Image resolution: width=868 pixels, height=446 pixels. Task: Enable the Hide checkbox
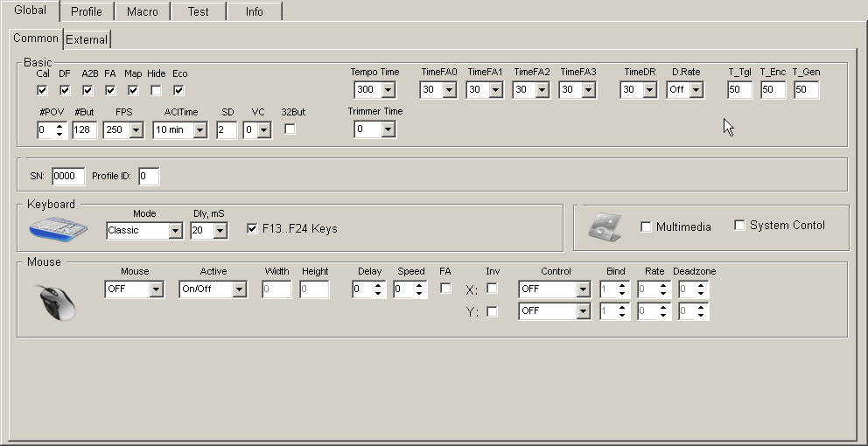click(156, 90)
